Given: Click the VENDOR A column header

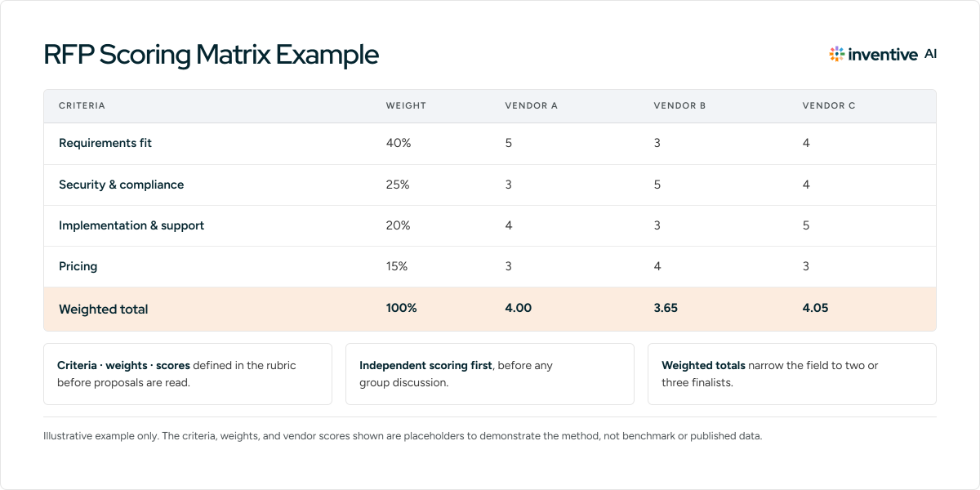Looking at the screenshot, I should point(531,106).
